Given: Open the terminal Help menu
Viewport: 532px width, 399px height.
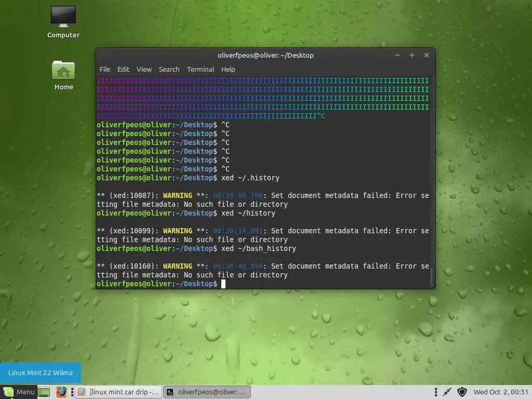Looking at the screenshot, I should click(228, 69).
